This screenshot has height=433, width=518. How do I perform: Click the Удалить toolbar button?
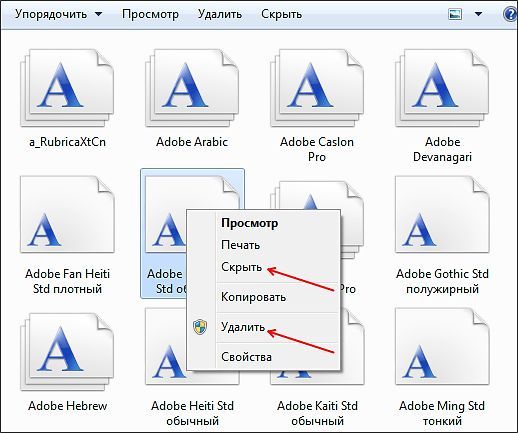coord(220,14)
